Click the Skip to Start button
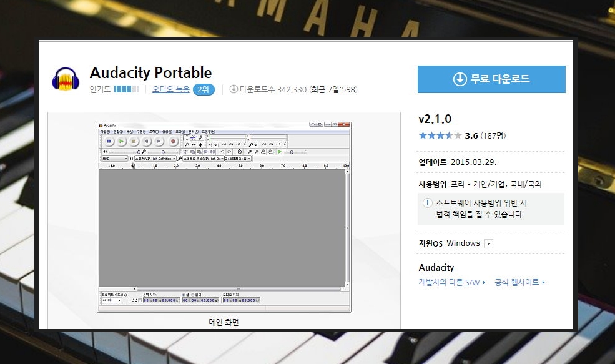 click(146, 141)
